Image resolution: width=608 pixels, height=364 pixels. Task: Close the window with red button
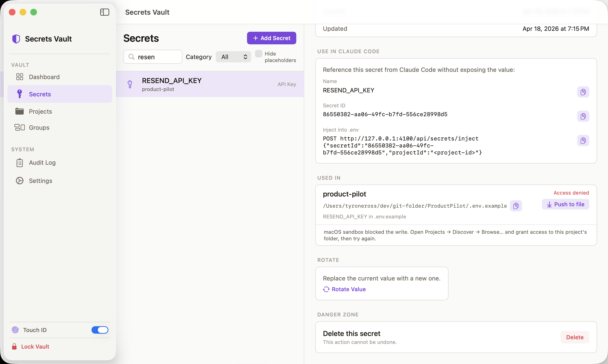click(12, 12)
